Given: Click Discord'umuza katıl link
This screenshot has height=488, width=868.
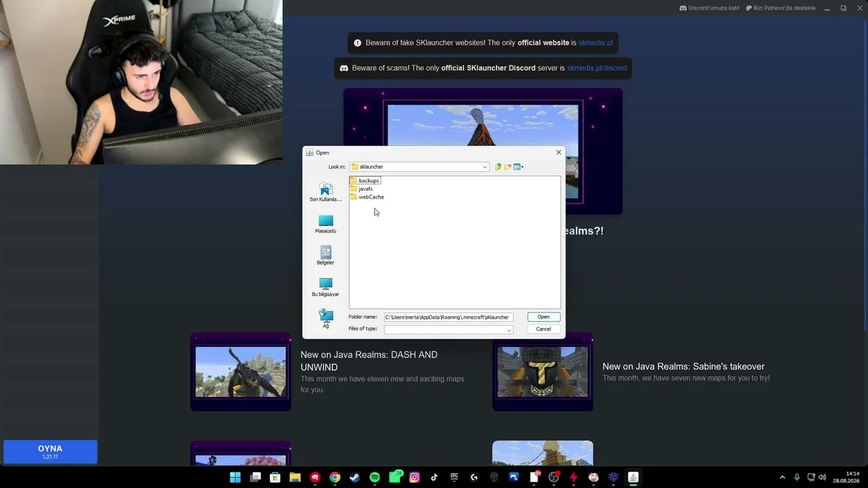Looking at the screenshot, I should point(709,8).
